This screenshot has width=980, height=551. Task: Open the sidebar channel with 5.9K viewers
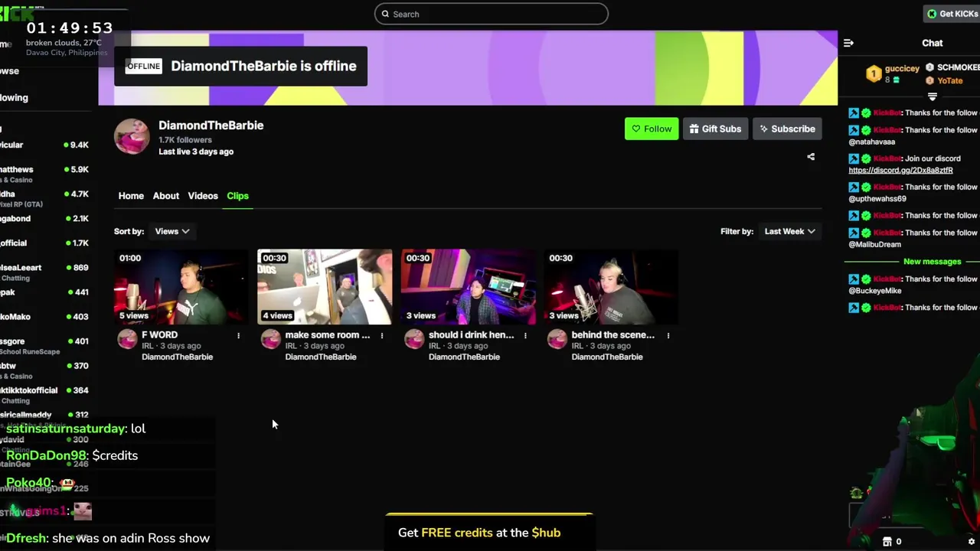[x=46, y=173]
